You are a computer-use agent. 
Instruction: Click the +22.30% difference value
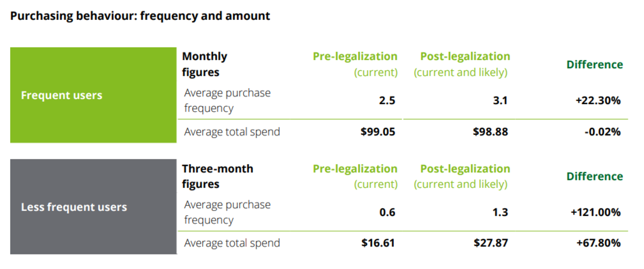click(598, 100)
